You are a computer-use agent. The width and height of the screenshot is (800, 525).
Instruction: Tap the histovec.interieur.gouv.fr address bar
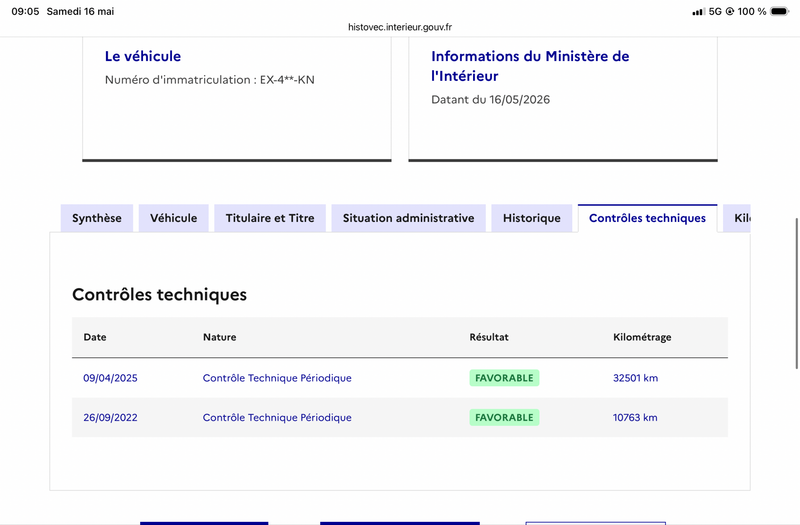[x=400, y=27]
